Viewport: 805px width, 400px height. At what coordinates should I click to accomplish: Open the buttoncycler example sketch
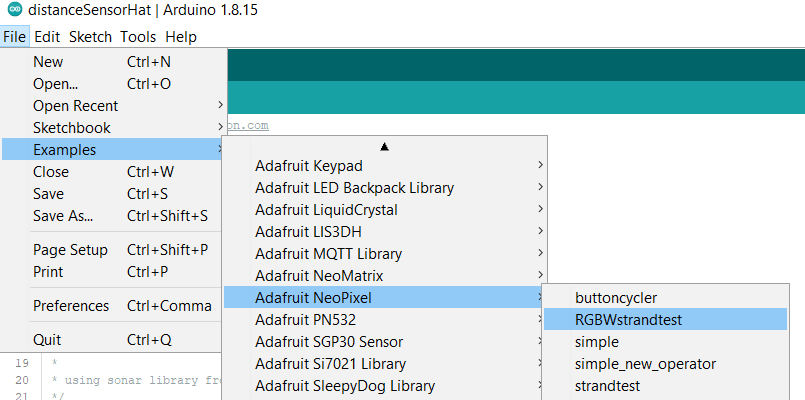pyautogui.click(x=665, y=297)
